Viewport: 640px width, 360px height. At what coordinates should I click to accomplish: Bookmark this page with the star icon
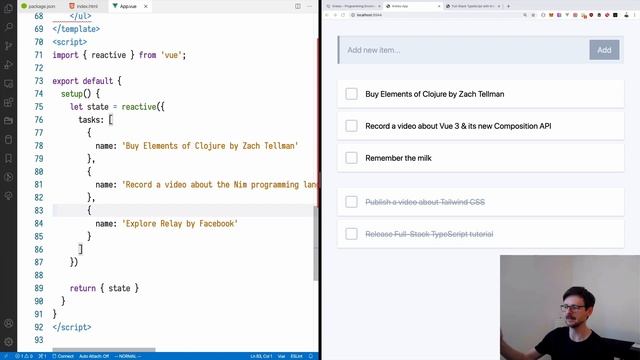coord(533,15)
